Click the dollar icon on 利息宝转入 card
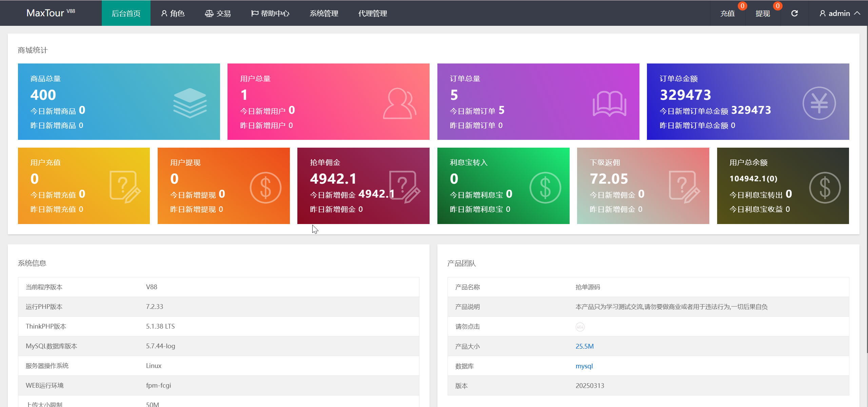 pyautogui.click(x=545, y=187)
